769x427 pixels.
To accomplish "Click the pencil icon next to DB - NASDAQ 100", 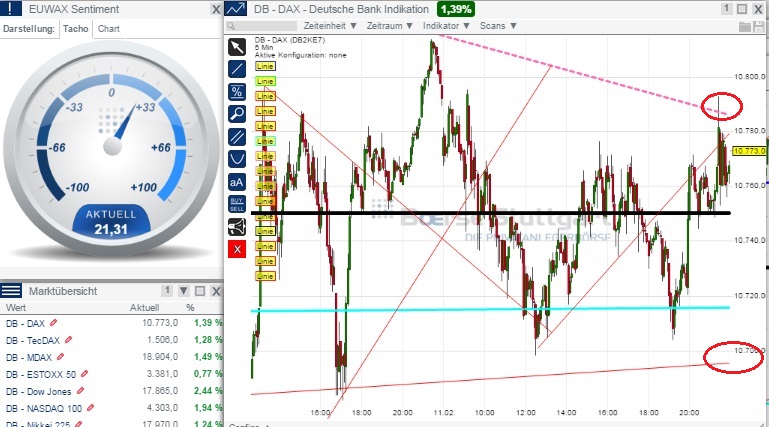I will [90, 408].
